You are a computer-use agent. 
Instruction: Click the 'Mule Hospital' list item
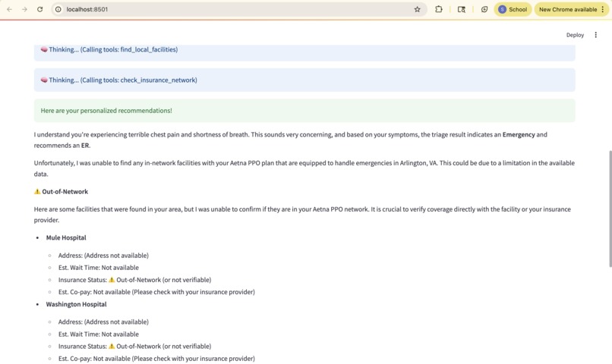coord(66,237)
